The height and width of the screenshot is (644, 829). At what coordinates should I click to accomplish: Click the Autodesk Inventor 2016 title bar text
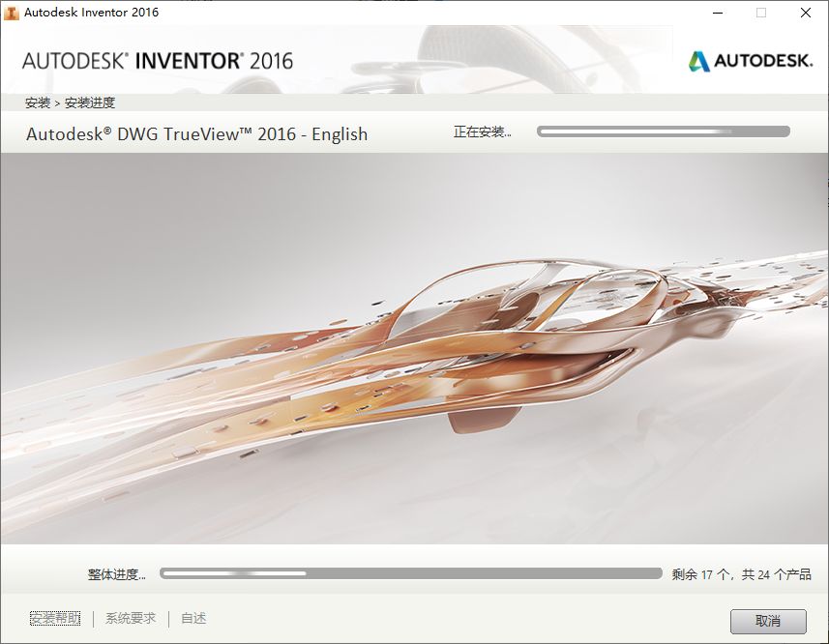click(92, 13)
